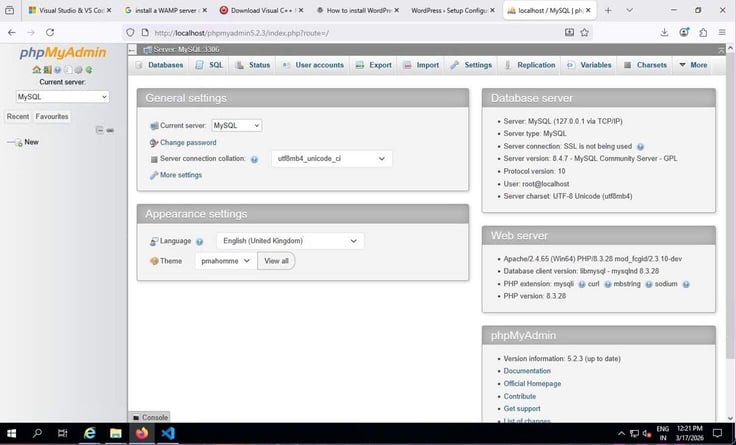This screenshot has width=736, height=445.
Task: Click help icon after curl extension
Action: click(x=607, y=284)
